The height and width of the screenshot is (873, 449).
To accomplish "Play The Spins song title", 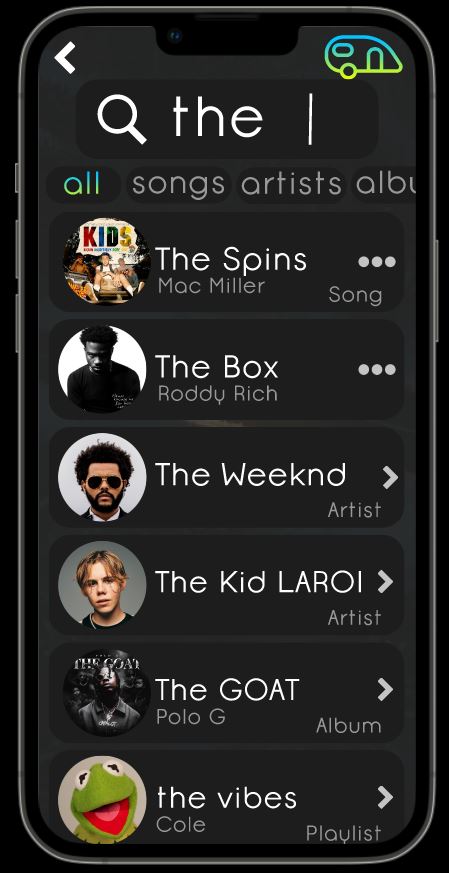I will tap(231, 259).
